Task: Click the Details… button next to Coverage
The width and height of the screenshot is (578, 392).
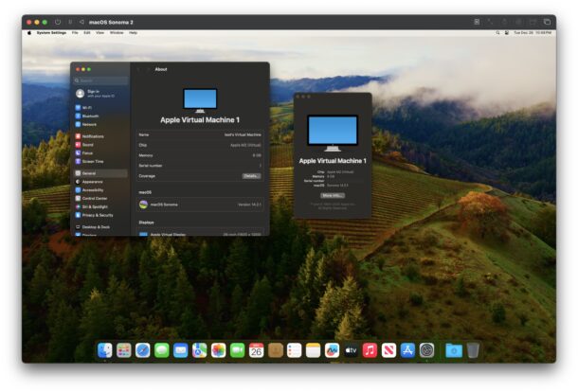Action: 251,176
